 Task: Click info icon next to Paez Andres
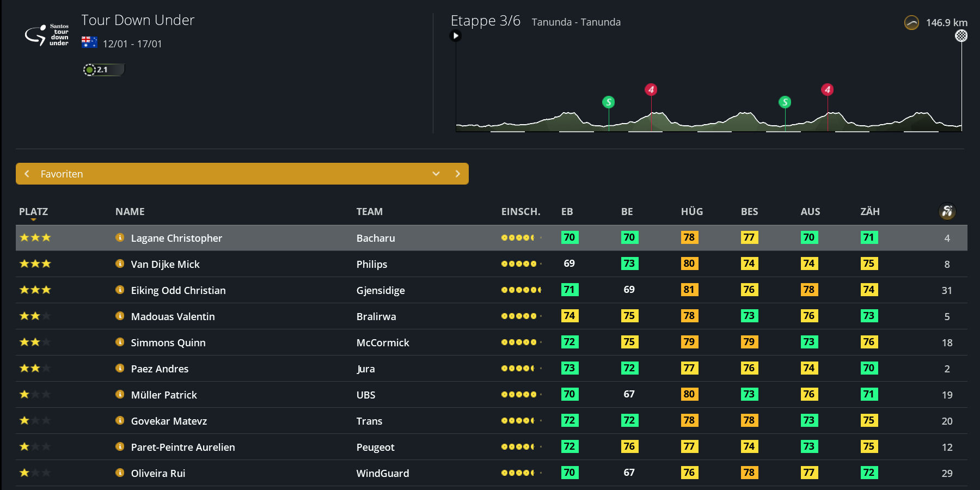tap(120, 368)
